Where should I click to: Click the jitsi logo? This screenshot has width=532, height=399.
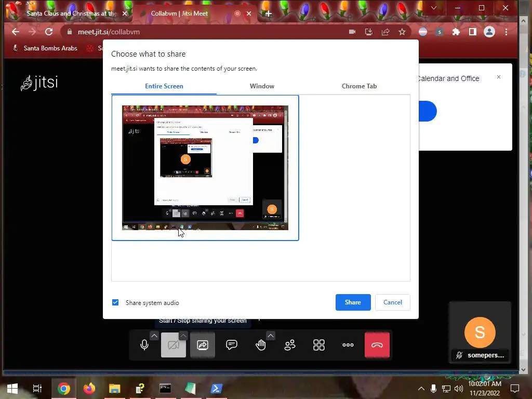39,83
